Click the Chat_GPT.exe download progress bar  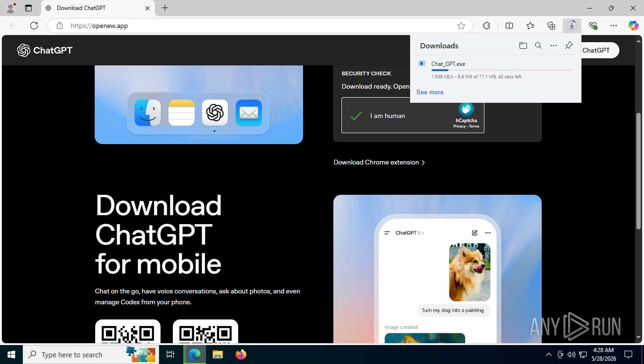tap(502, 70)
